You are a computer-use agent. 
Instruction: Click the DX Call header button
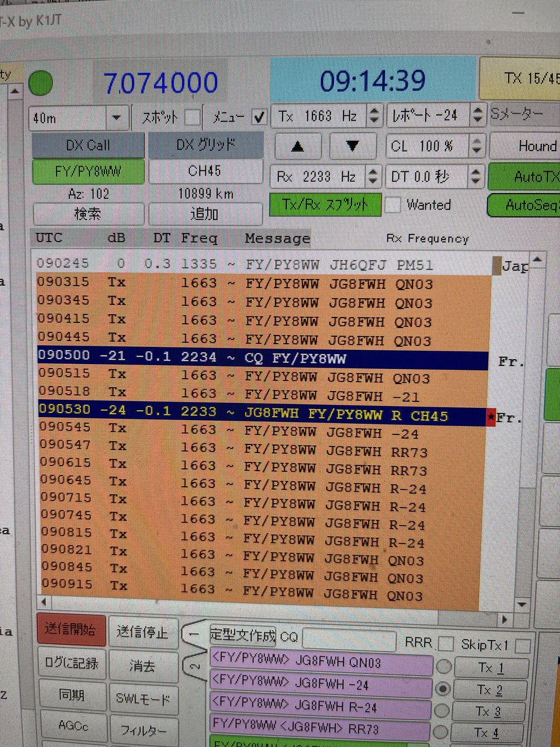pyautogui.click(x=88, y=146)
